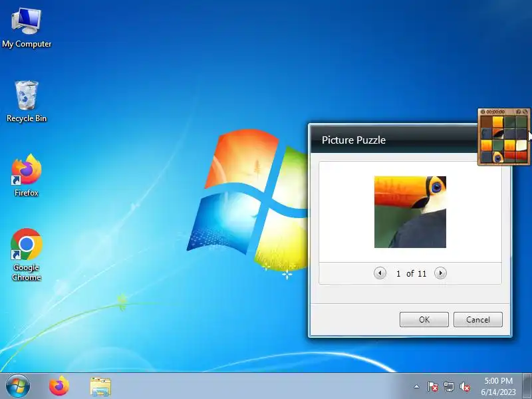The width and height of the screenshot is (532, 399).
Task: Advance to the next puzzle picture
Action: click(x=440, y=273)
